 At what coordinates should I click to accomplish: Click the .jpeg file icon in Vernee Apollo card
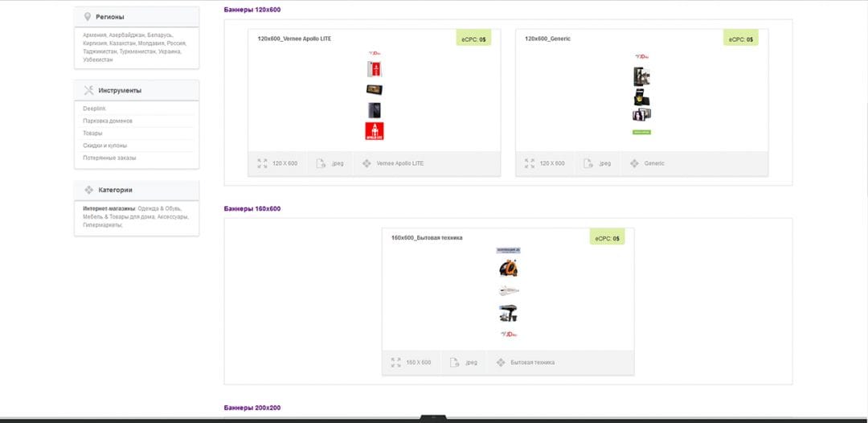(321, 163)
